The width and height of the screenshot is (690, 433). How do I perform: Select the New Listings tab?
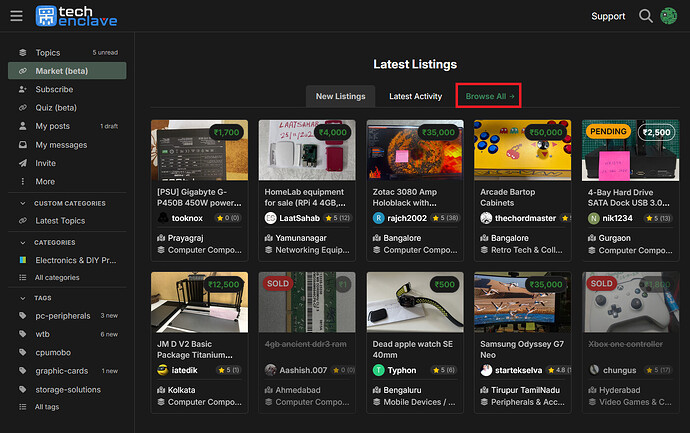pyautogui.click(x=341, y=96)
